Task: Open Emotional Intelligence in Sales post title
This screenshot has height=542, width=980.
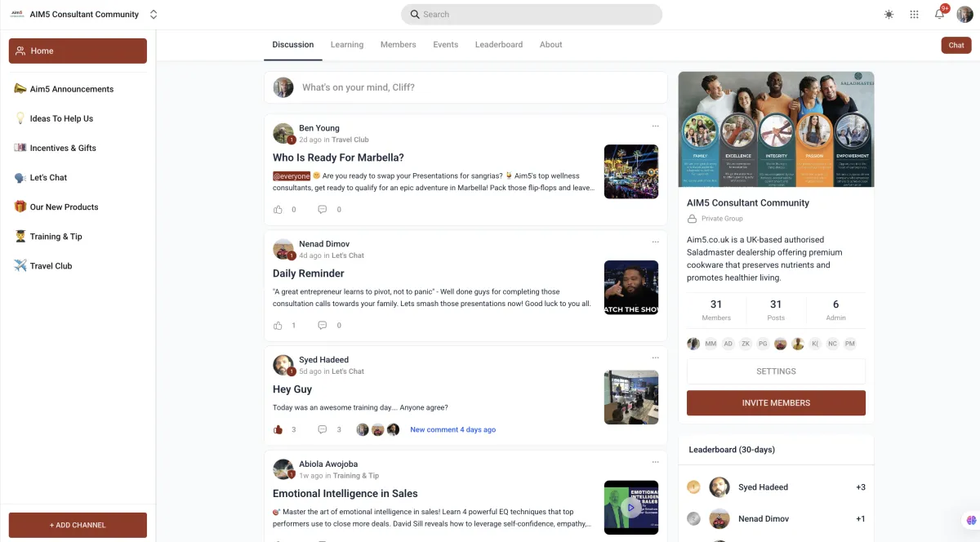Action: [345, 494]
